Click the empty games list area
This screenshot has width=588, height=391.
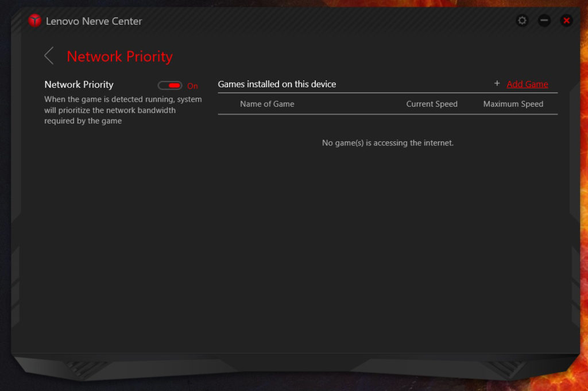(x=388, y=241)
